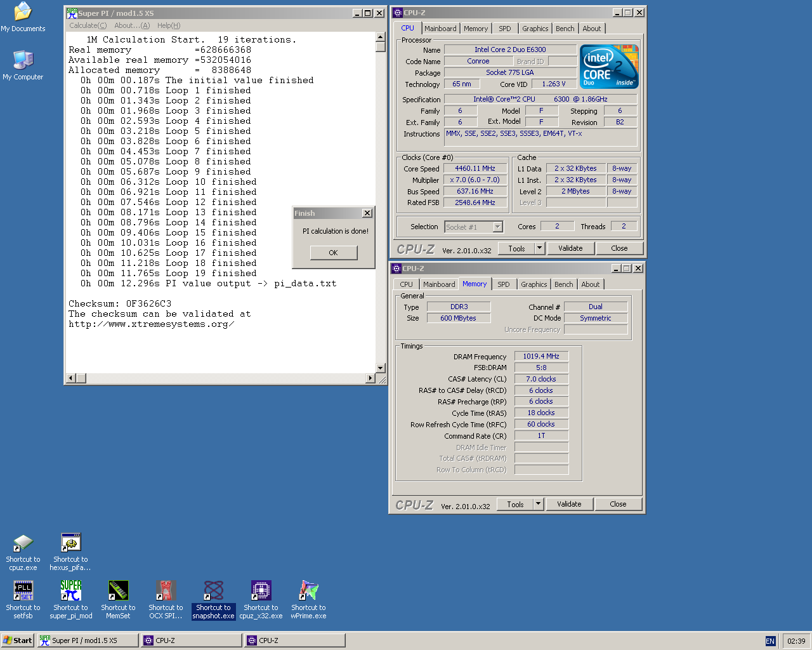This screenshot has height=650, width=812.
Task: Click the FSB:DRAM 5:8 value
Action: point(541,368)
